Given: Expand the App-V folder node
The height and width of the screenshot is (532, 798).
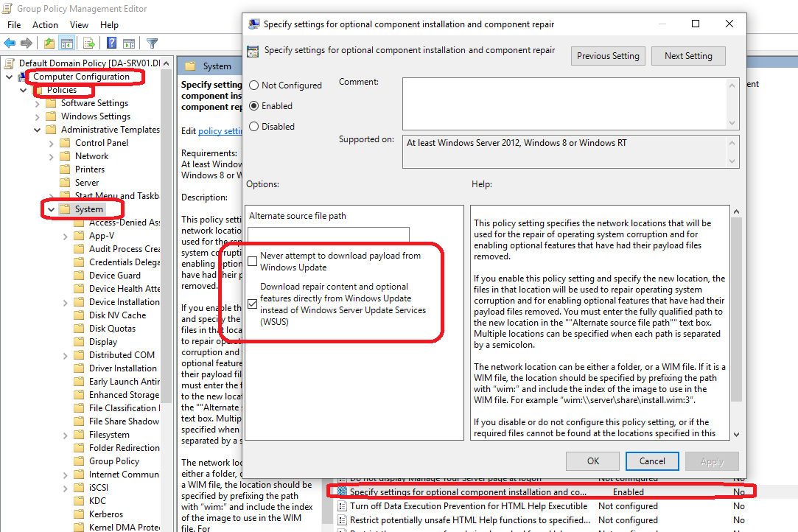Looking at the screenshot, I should (x=66, y=236).
